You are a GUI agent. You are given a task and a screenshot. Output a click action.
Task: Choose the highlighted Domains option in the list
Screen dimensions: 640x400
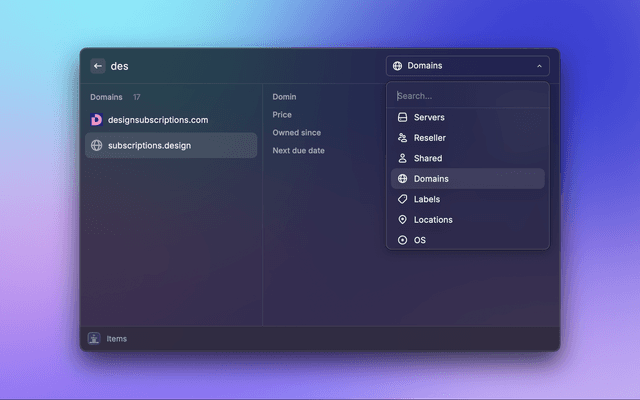tap(431, 179)
